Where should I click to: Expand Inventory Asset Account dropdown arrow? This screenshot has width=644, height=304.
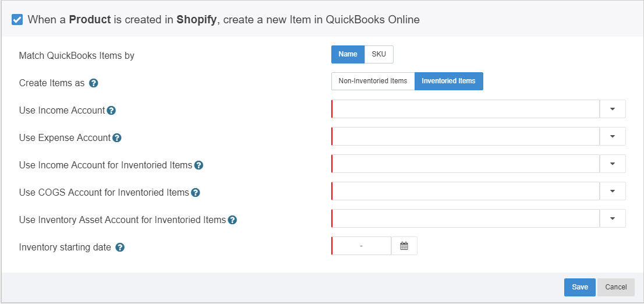[x=613, y=218]
